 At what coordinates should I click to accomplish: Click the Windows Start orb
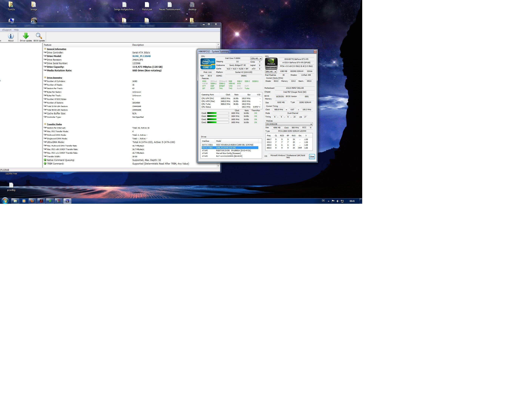coord(5,201)
